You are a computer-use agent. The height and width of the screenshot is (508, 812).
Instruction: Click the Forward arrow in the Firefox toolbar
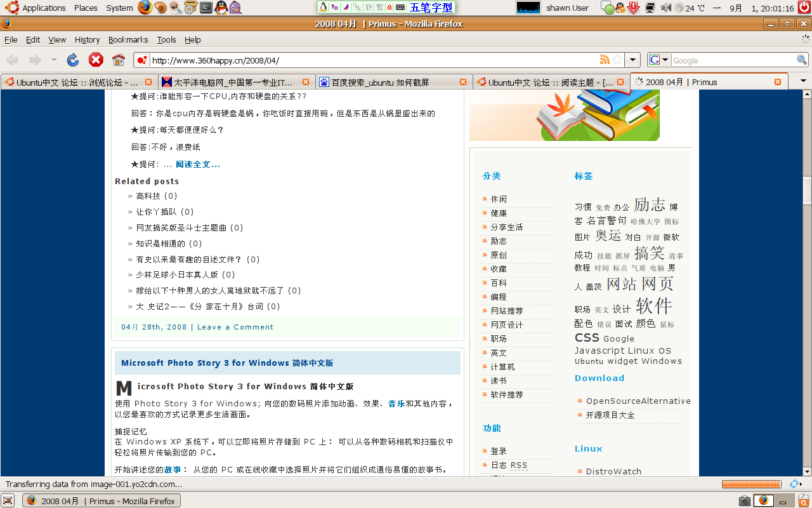point(35,60)
